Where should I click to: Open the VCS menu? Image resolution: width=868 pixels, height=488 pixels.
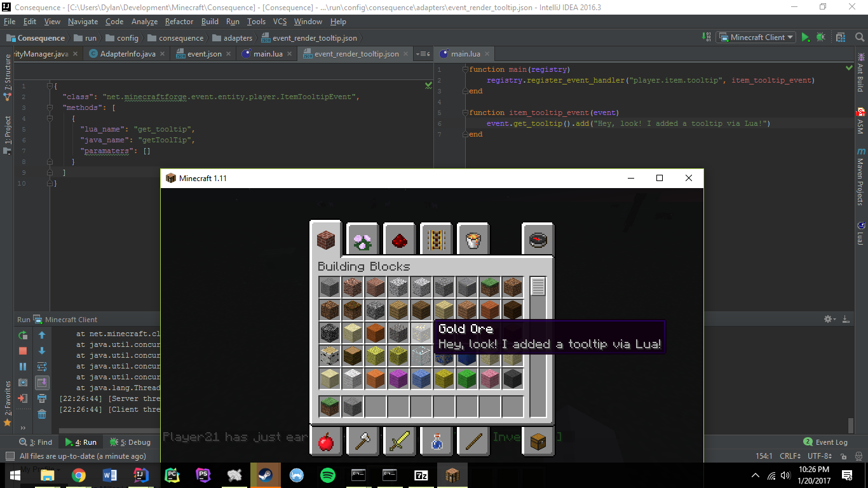[280, 22]
